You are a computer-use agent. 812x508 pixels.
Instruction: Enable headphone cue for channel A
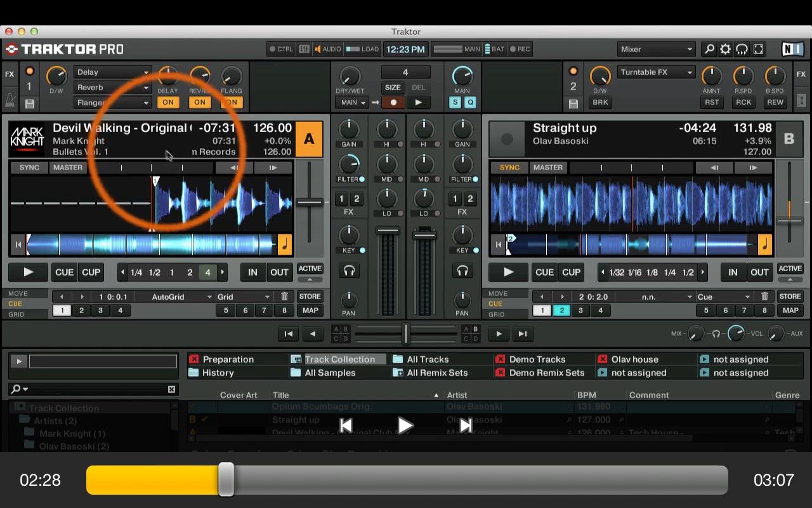coord(349,271)
